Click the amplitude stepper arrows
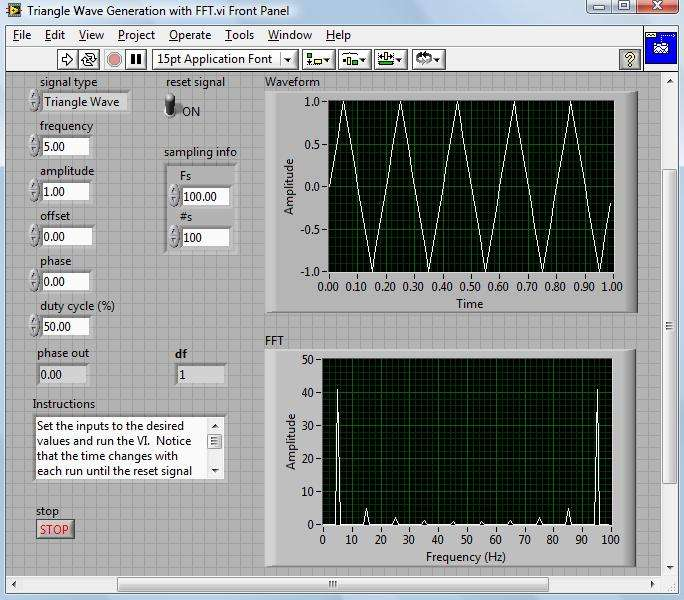Screen dimensions: 684x600 [34, 191]
